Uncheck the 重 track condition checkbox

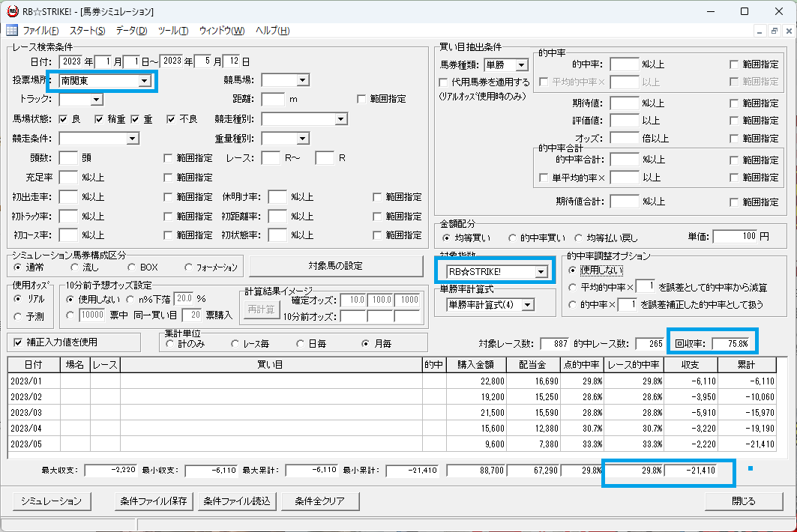(135, 119)
